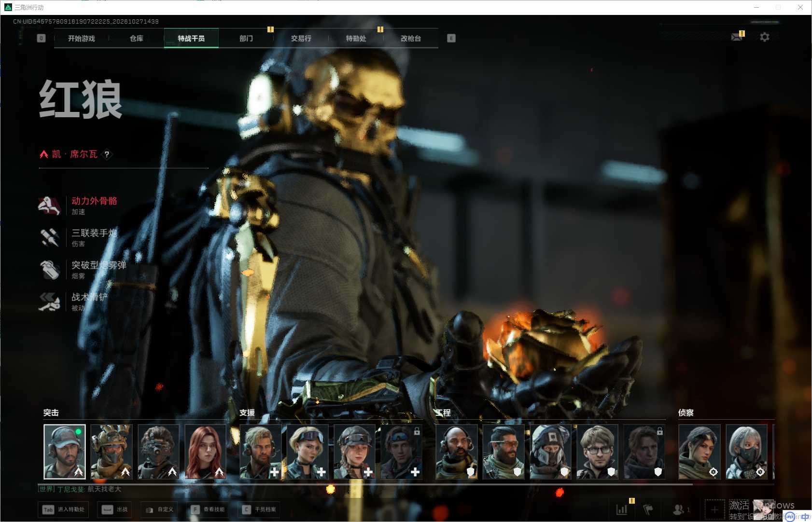Select the 突破型烟雾弹 skill icon
Image resolution: width=812 pixels, height=522 pixels.
pyautogui.click(x=49, y=270)
